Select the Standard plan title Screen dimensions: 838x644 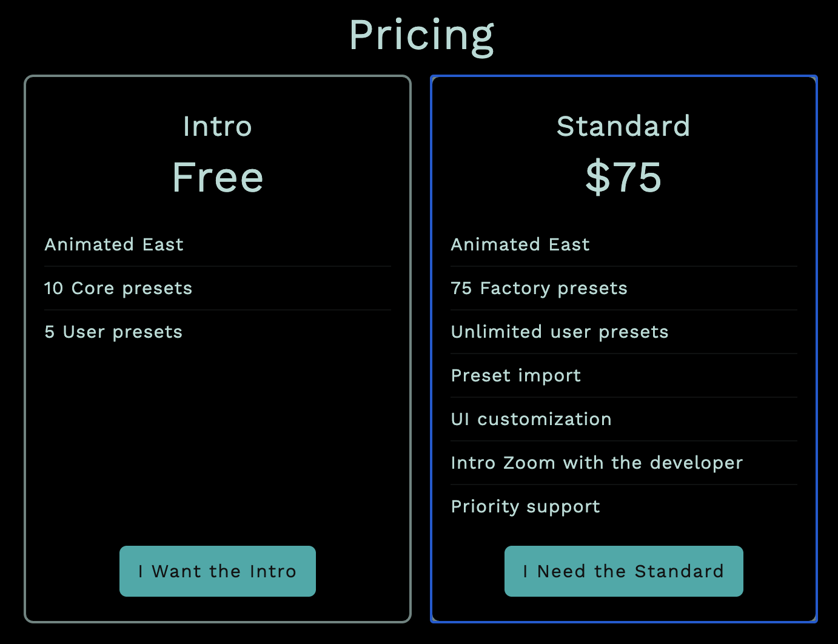point(623,127)
